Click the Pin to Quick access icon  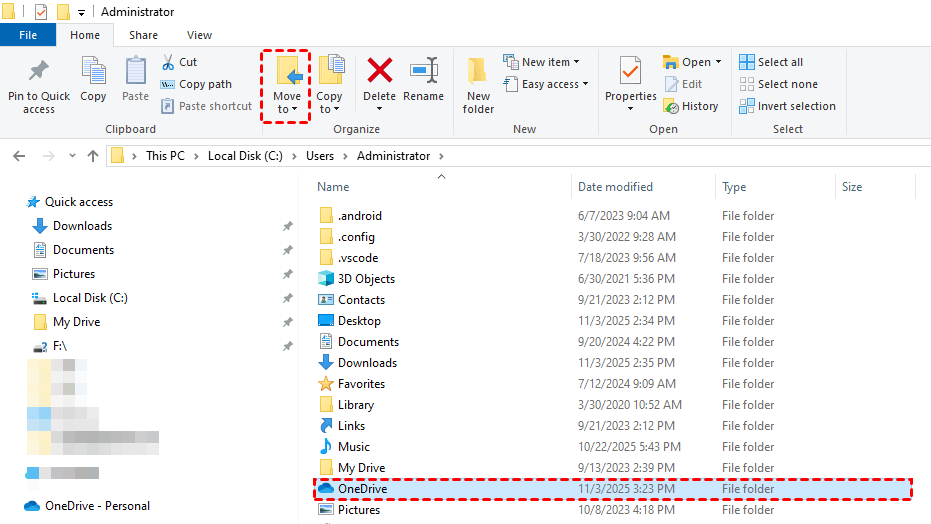click(39, 72)
